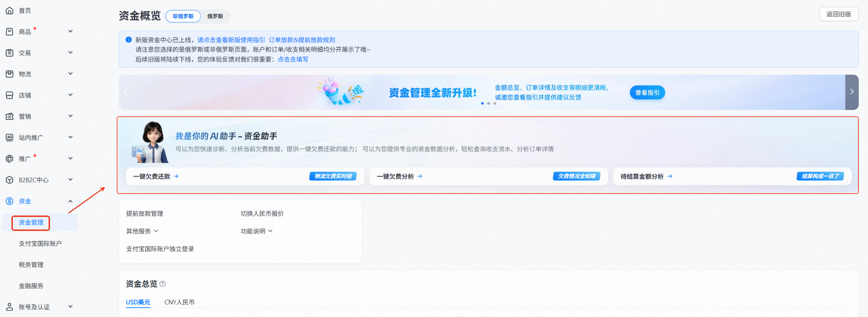
Task: Click the help icon beside 资金总览
Action: coord(163,284)
